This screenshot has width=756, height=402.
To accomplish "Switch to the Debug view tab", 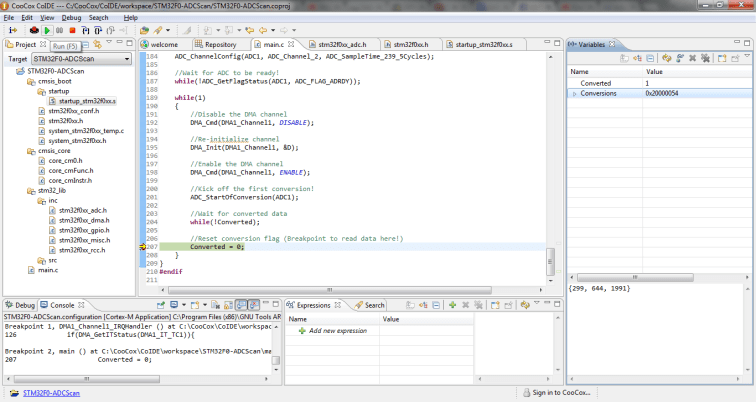I will [x=20, y=305].
